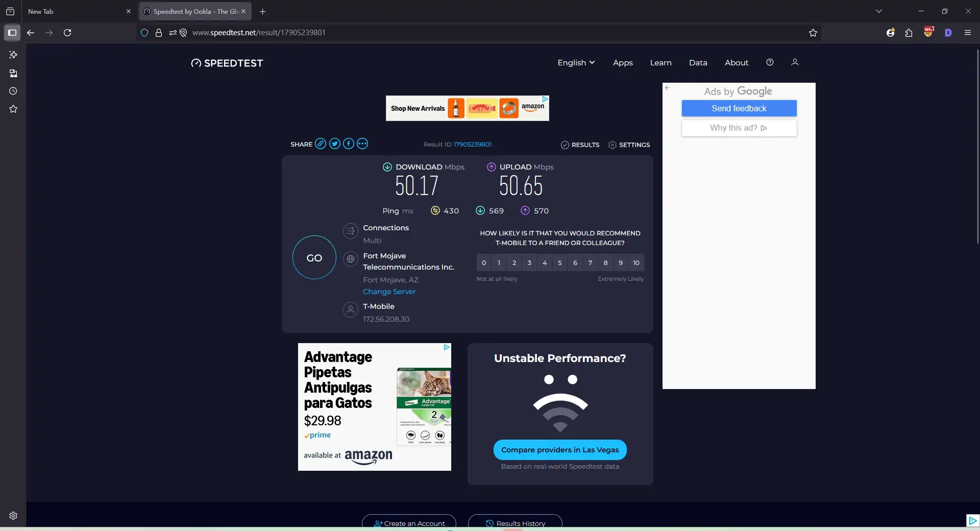Click the T-Mobile provider icon
This screenshot has width=980, height=531.
(351, 309)
